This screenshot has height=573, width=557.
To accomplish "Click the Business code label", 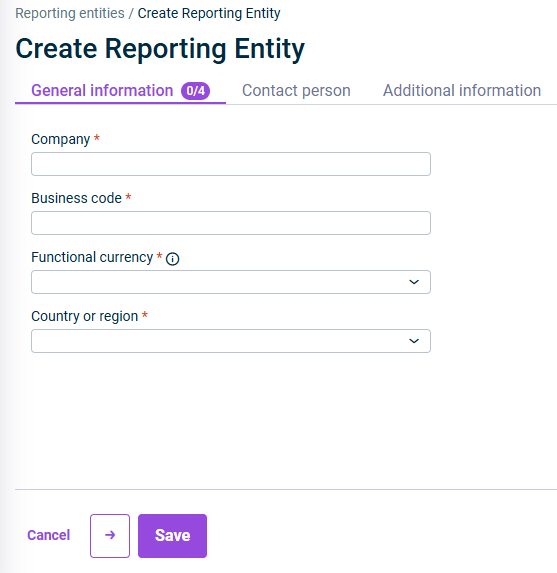I will (x=76, y=198).
